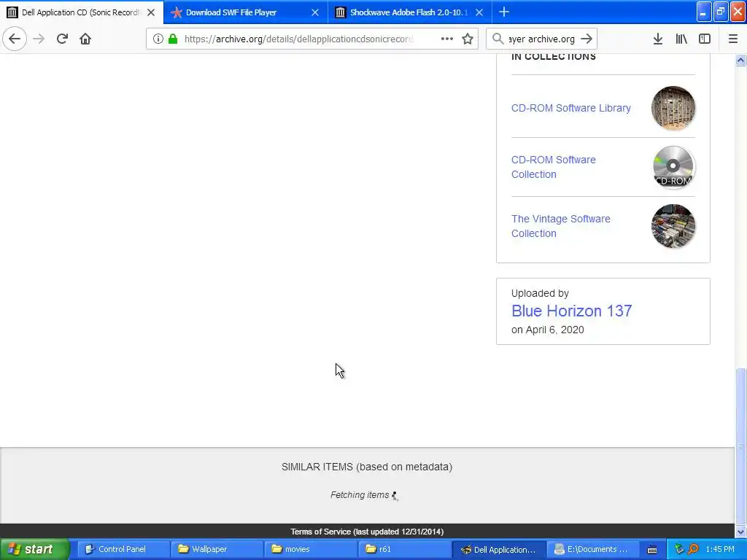Click the forward navigation arrow
This screenshot has width=747, height=560.
pos(39,39)
